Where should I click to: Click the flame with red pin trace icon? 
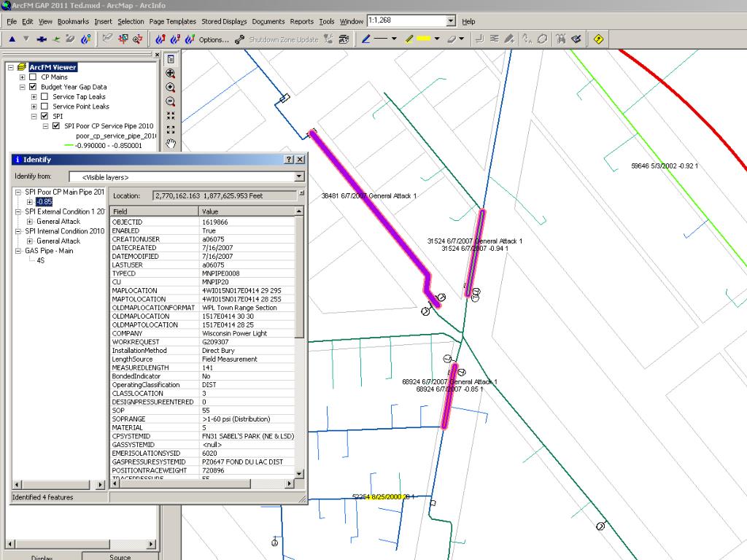click(x=160, y=39)
